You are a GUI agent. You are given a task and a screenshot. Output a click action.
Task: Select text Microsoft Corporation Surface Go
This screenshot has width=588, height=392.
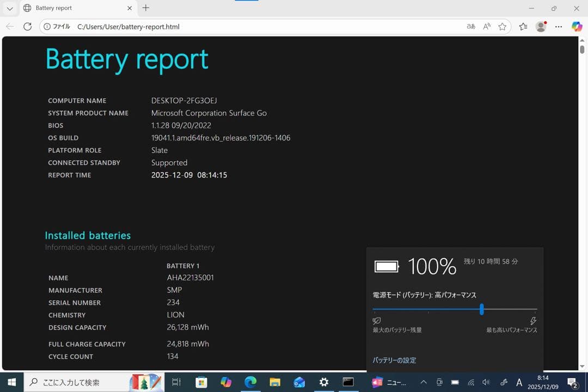[209, 113]
